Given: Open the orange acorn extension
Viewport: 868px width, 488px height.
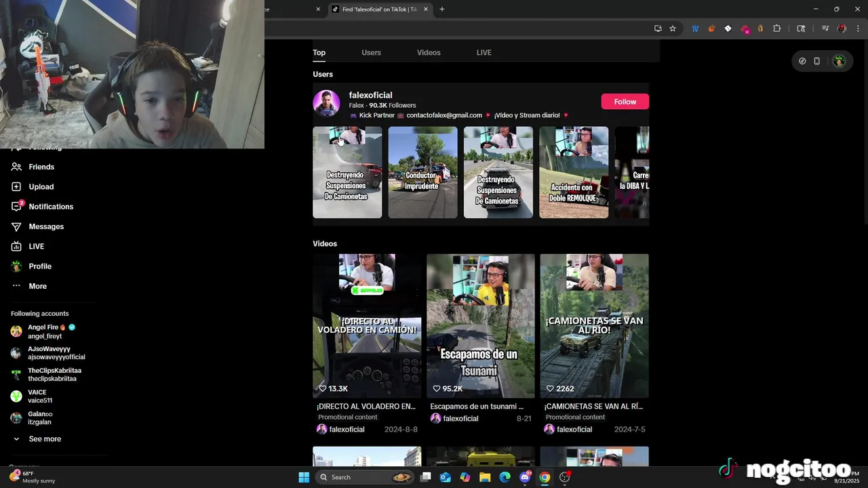Looking at the screenshot, I should 711,28.
